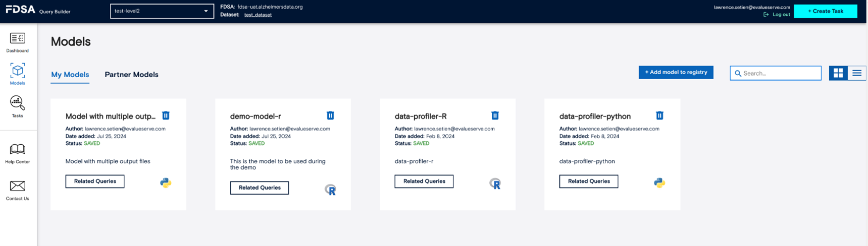This screenshot has width=868, height=246.
Task: Delete the demo-model-r model via trash icon
Action: [330, 115]
